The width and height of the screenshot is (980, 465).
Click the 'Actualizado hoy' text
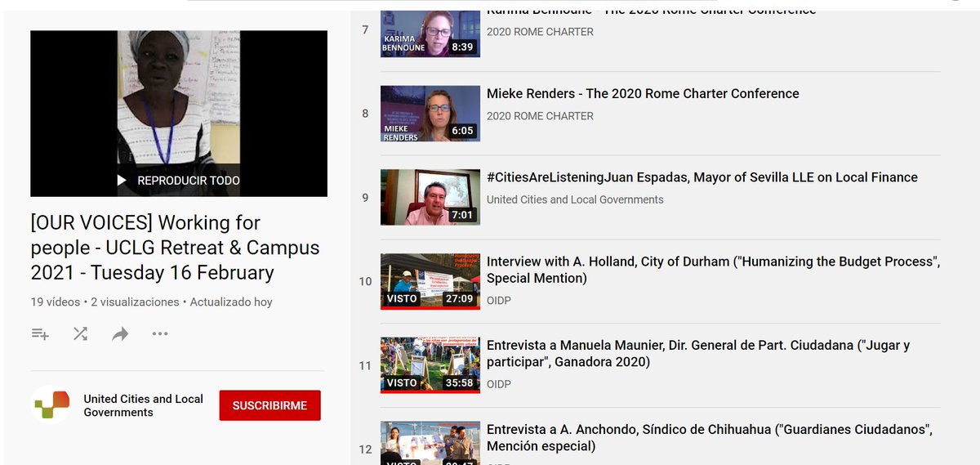point(231,302)
